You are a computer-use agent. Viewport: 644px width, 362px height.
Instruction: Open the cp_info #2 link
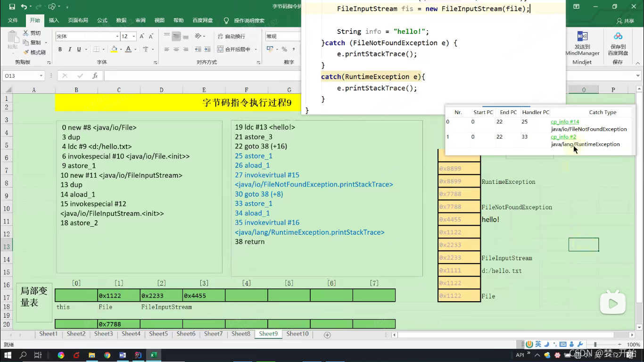point(563,137)
